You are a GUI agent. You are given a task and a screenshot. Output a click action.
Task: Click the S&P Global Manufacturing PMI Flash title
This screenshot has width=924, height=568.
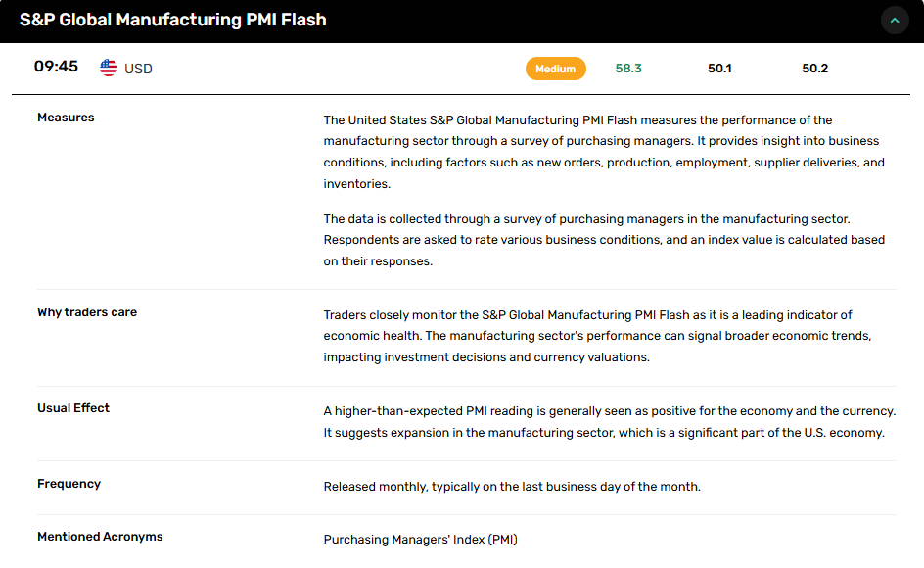coord(173,20)
